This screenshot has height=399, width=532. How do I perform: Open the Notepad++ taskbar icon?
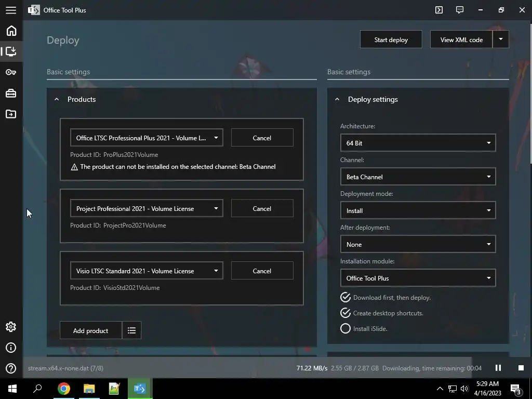click(x=114, y=389)
